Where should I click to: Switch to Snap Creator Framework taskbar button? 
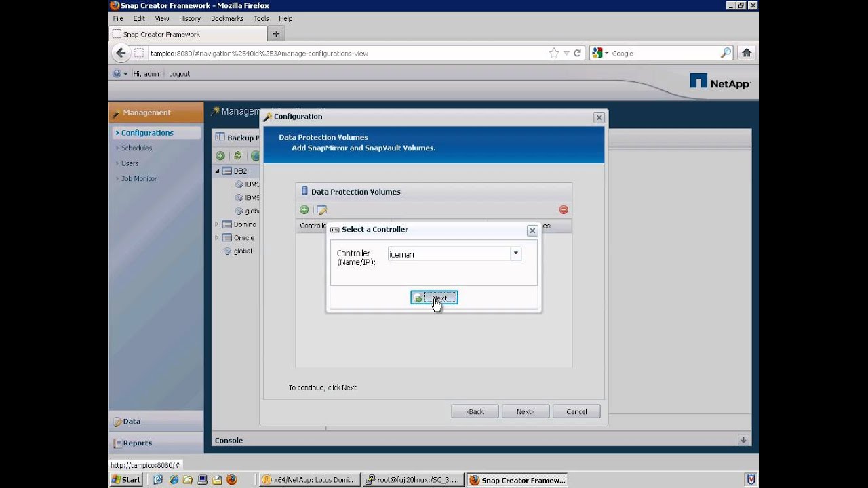517,480
